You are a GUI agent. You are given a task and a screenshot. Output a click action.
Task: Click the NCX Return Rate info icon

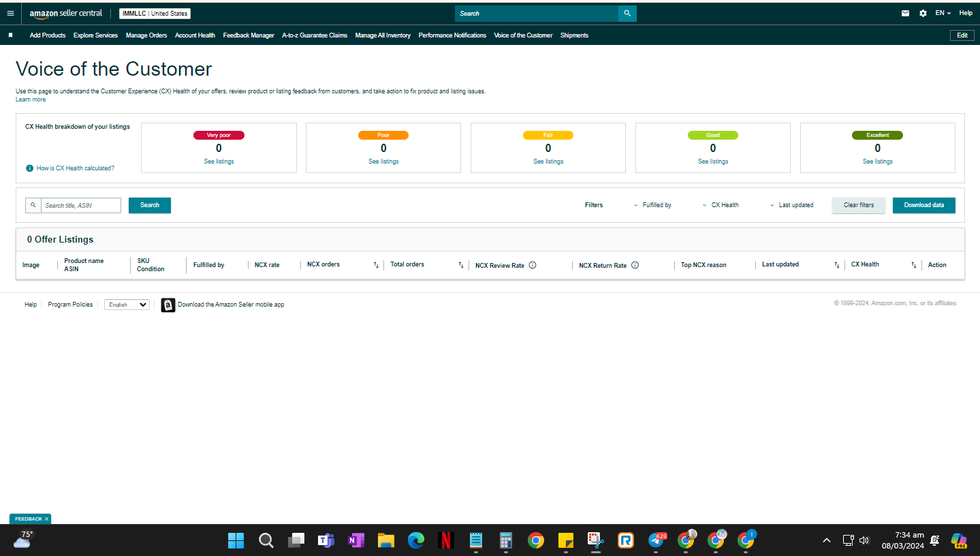[x=635, y=265]
